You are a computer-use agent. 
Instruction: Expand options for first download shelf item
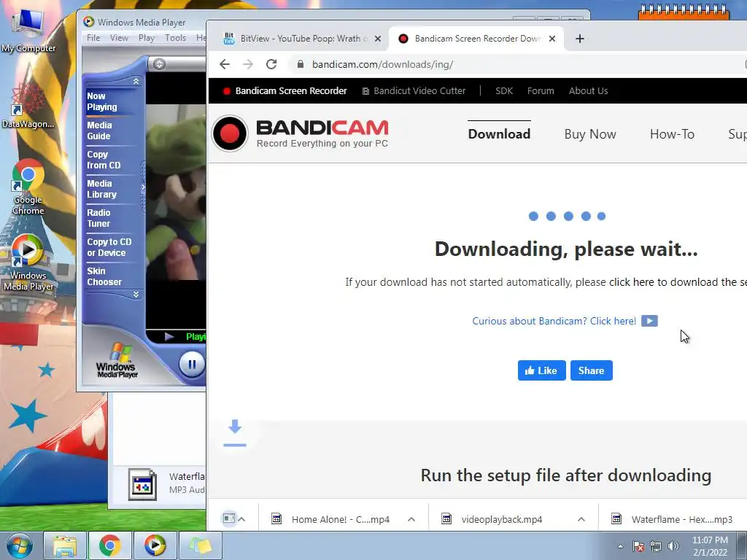pos(241,519)
